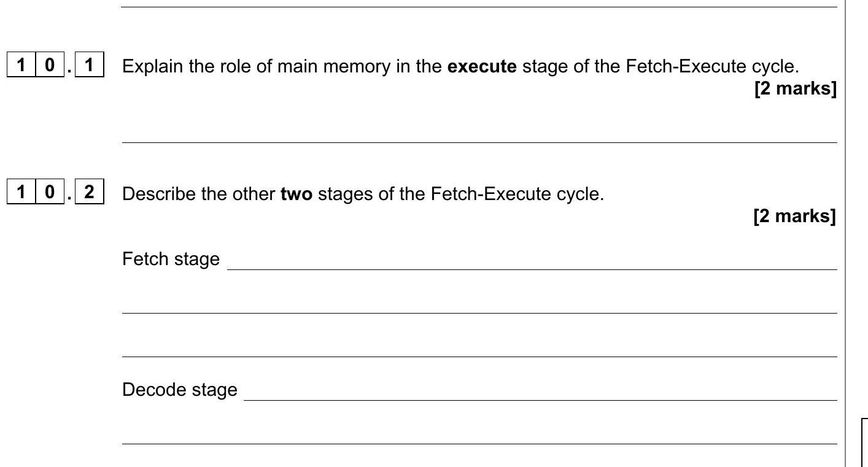The height and width of the screenshot is (467, 868).
Task: Click the partial box in the bottom-right margin
Action: [864, 442]
